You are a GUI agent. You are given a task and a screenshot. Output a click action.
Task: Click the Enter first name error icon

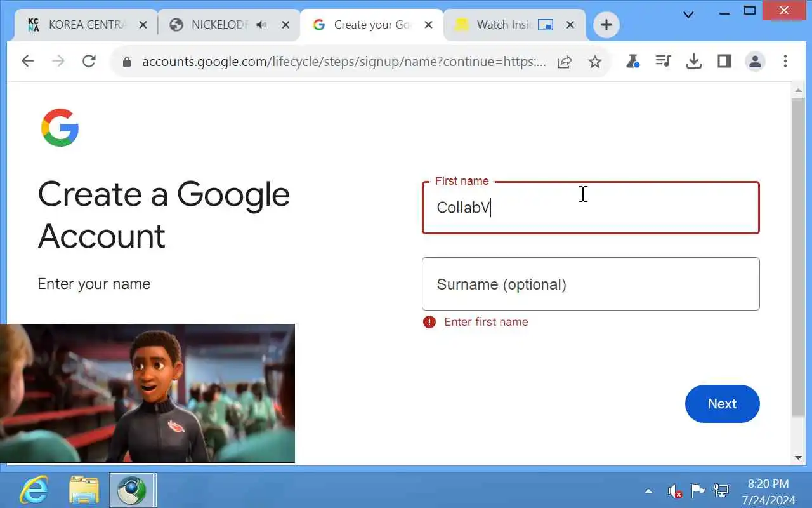429,322
